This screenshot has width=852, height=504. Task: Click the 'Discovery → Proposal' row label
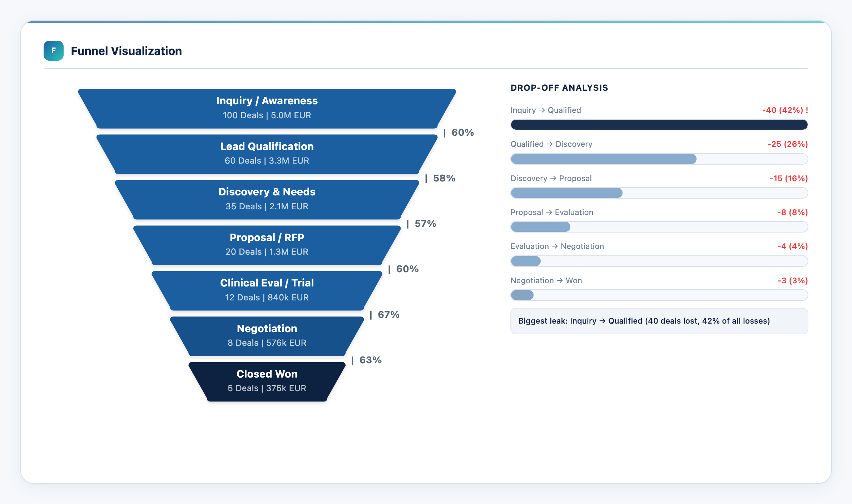click(x=551, y=178)
